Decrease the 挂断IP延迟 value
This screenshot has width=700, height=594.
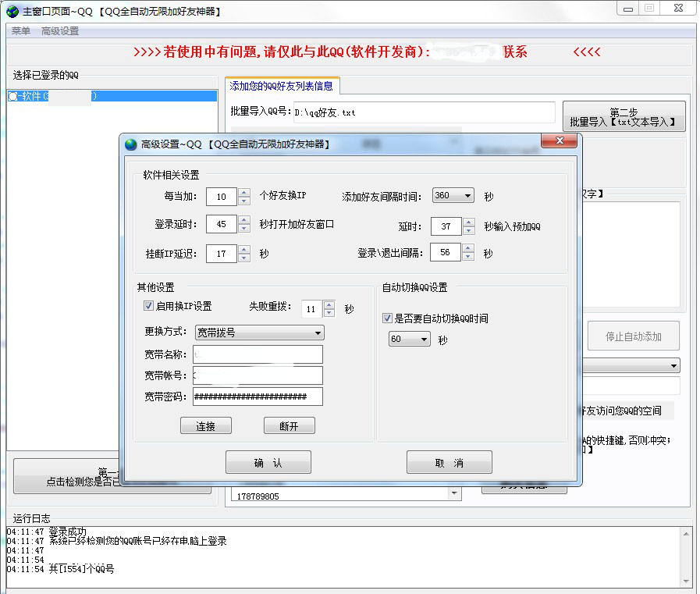(x=243, y=258)
